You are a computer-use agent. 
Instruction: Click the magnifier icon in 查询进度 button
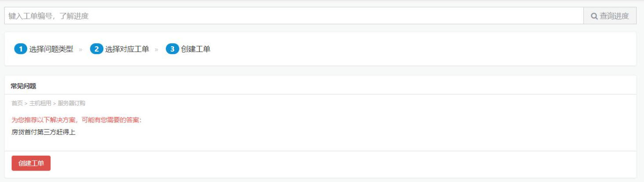pos(594,16)
